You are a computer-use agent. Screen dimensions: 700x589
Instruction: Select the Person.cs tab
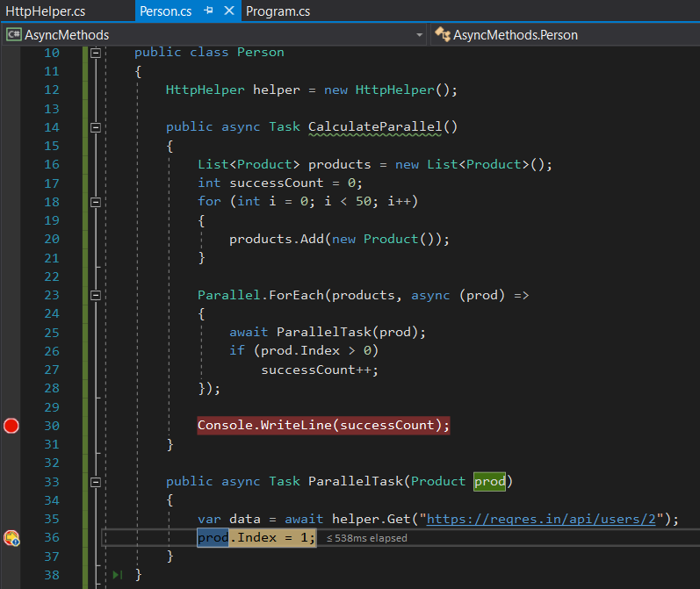click(x=166, y=11)
